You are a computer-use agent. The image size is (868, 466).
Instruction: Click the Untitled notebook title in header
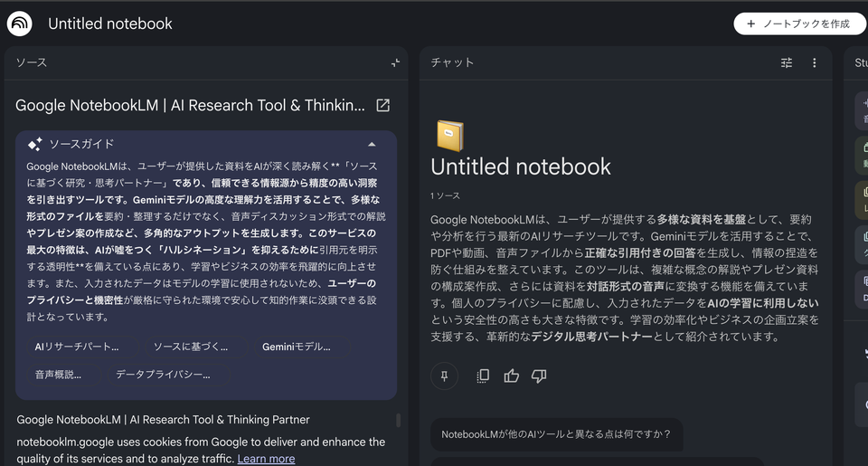pos(110,24)
